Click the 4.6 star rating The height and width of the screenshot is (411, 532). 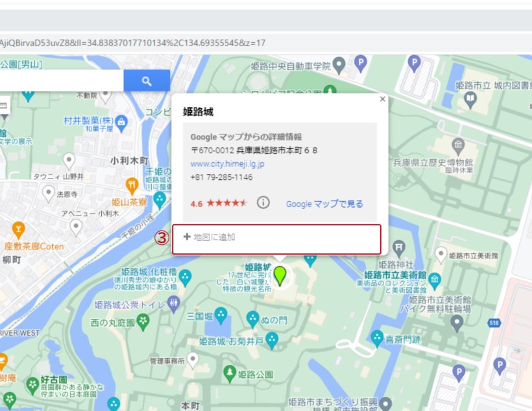tap(219, 203)
